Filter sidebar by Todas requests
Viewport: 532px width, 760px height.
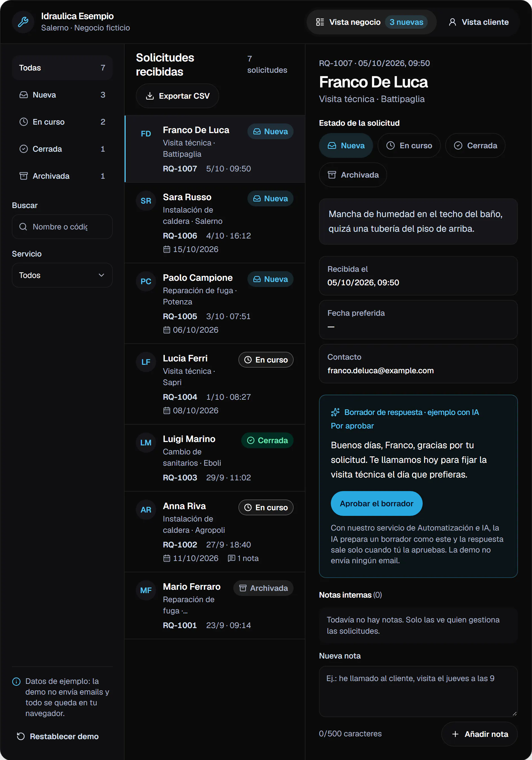62,68
